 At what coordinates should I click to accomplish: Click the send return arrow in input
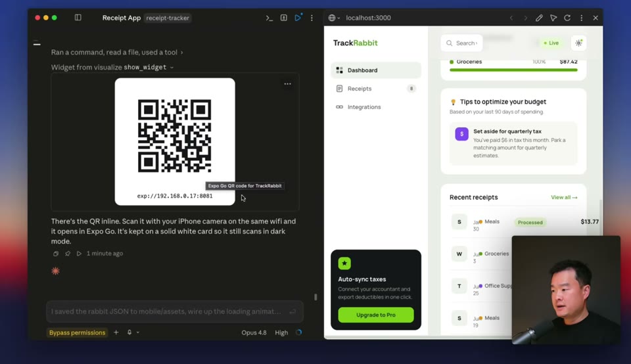coord(292,311)
